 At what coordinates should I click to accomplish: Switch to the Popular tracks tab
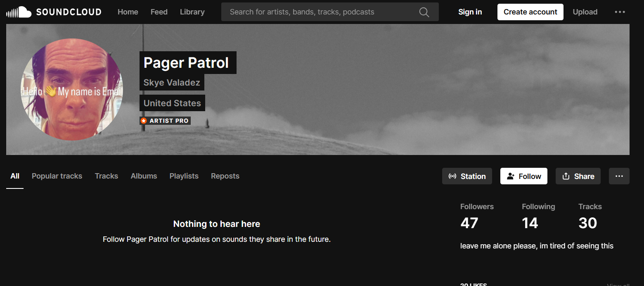[x=57, y=176]
